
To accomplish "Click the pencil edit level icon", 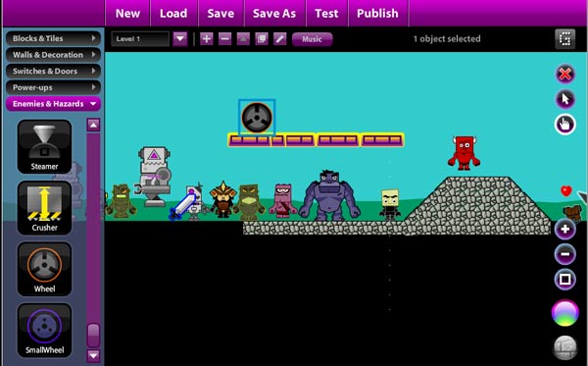I will tap(280, 38).
